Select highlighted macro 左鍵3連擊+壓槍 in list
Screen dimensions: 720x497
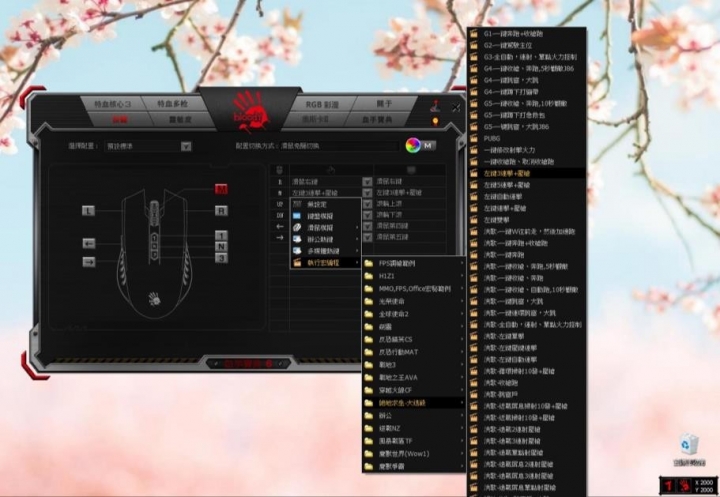526,174
